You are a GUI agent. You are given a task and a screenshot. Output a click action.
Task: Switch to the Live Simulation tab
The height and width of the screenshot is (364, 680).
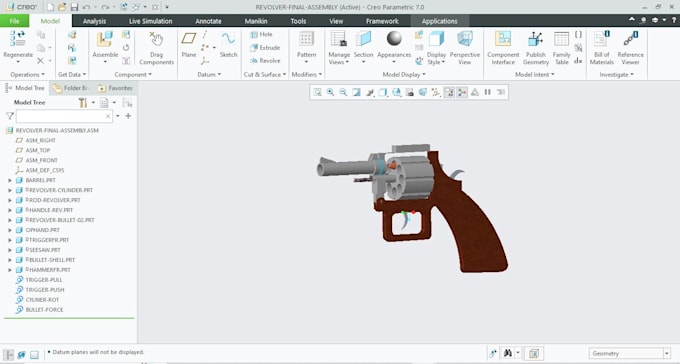click(150, 21)
